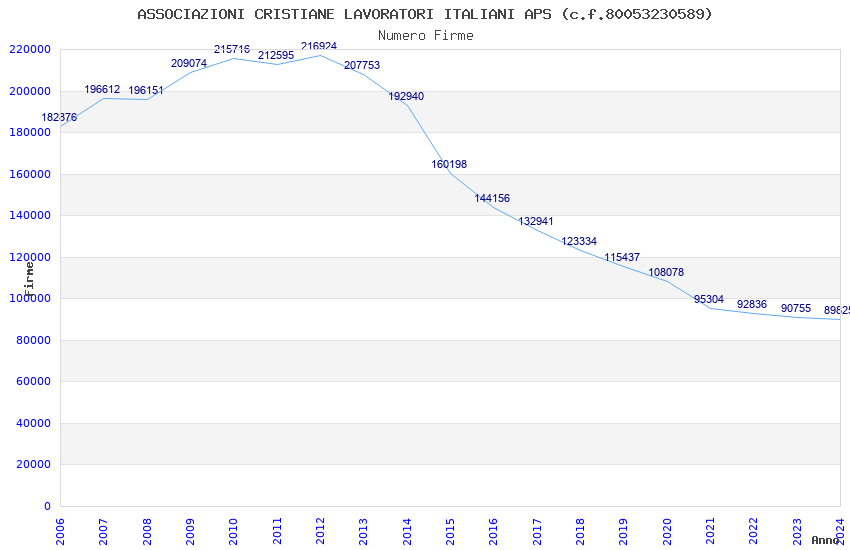Click the y-axis value 60000
Screen dimensions: 850x550
[34, 382]
